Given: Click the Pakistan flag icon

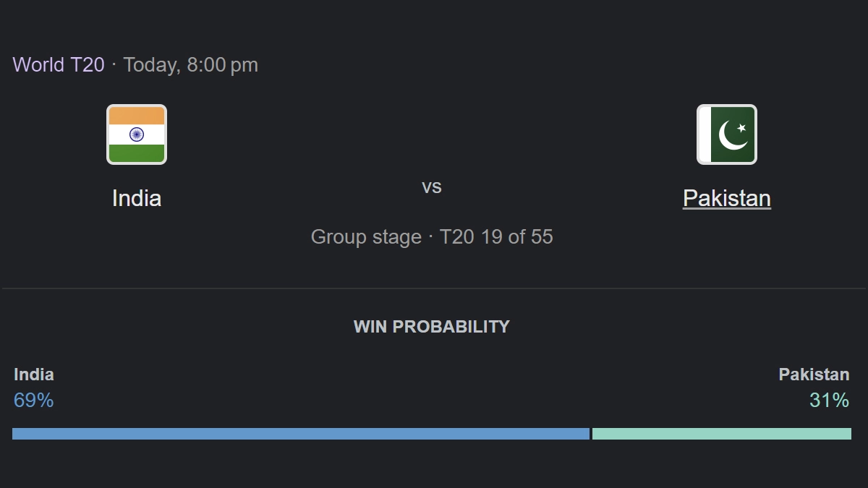Looking at the screenshot, I should tap(726, 134).
